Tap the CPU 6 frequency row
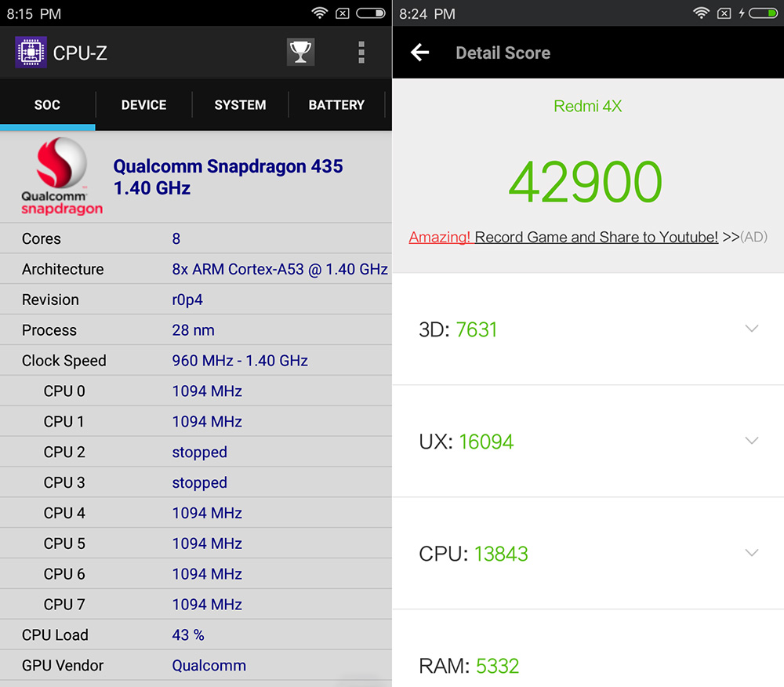The width and height of the screenshot is (784, 687). tap(196, 574)
